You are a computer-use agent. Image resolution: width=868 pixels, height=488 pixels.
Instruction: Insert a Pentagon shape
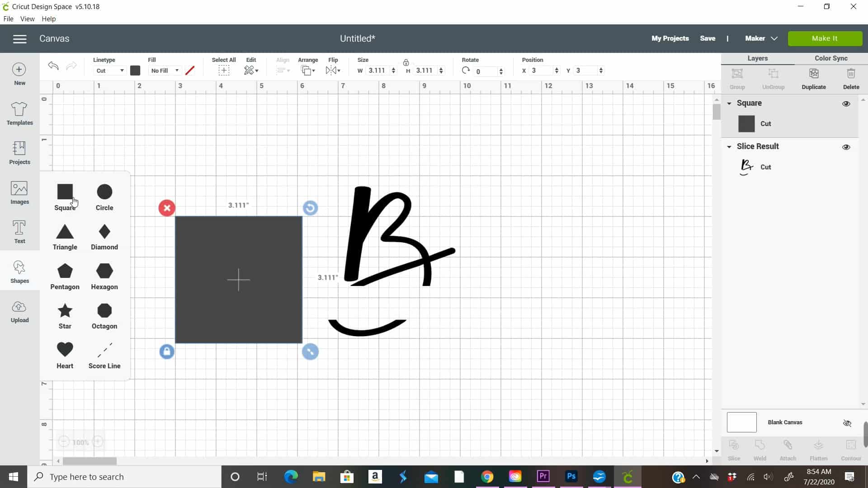point(65,277)
